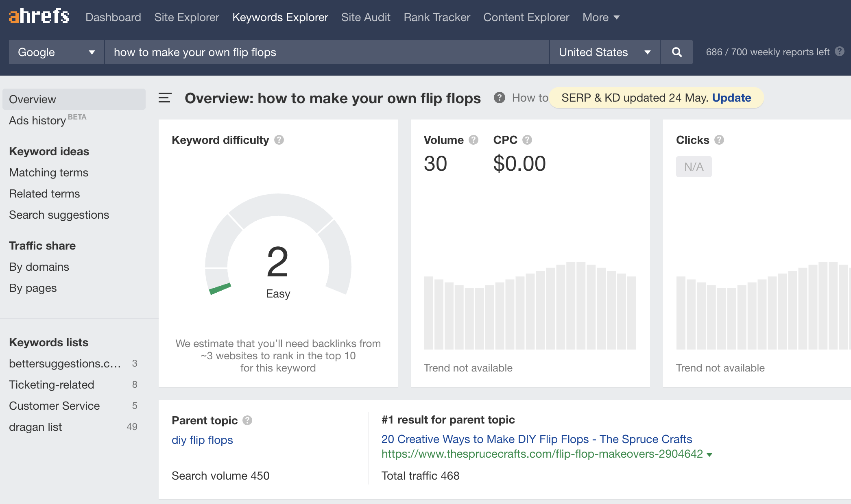This screenshot has width=851, height=504.
Task: Click the 686 / 700 weekly reports left text
Action: [768, 52]
